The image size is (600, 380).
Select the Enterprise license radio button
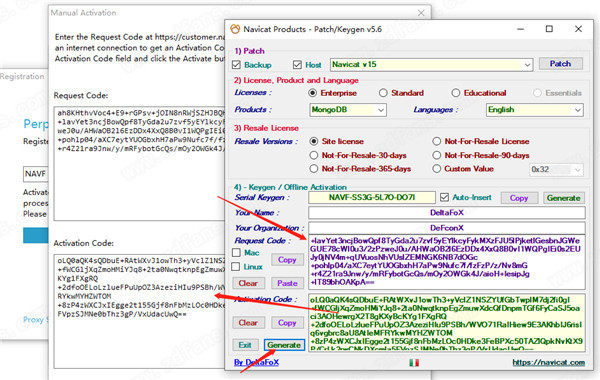pyautogui.click(x=313, y=93)
